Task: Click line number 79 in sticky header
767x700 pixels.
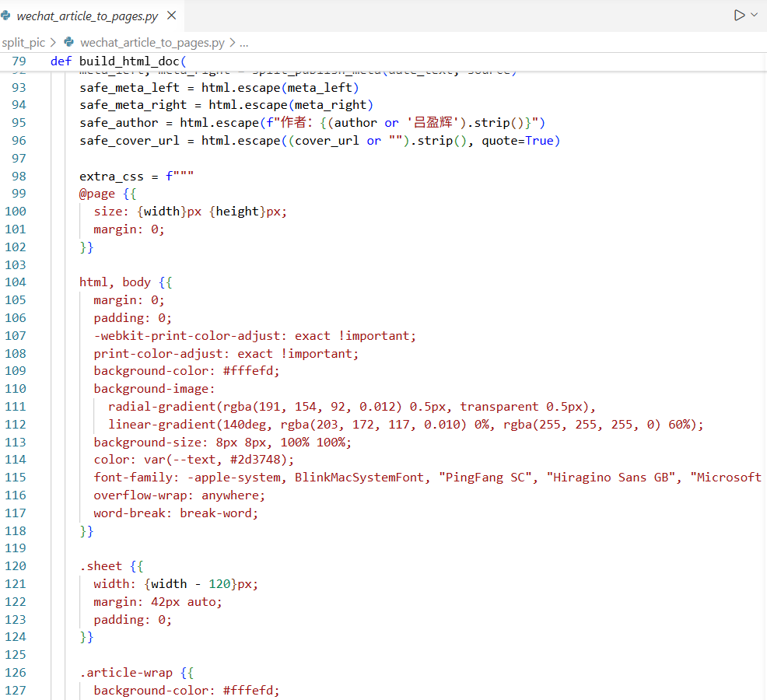Action: (x=19, y=61)
